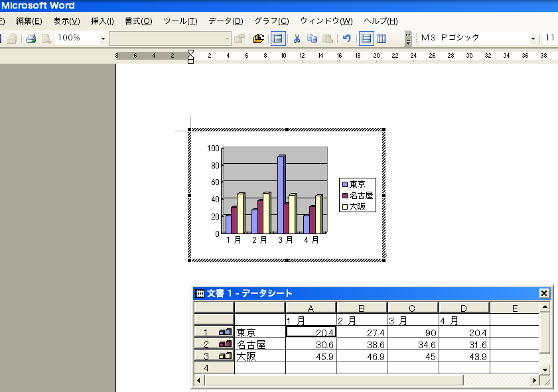
Task: Select datasheet column header D
Action: (x=464, y=308)
